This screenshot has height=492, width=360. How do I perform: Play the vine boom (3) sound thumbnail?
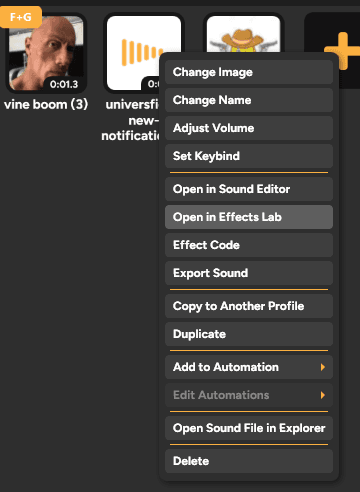click(x=46, y=53)
